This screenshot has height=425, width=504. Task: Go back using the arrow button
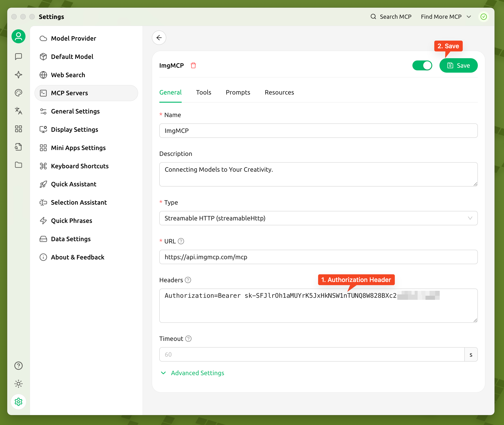coord(159,38)
